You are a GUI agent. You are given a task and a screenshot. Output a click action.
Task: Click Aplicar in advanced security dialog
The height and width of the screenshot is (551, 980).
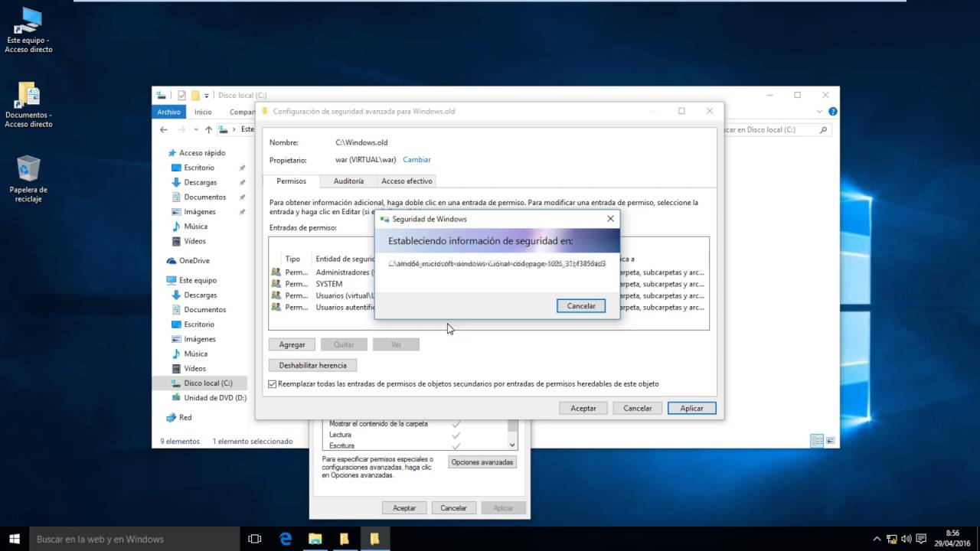tap(691, 409)
